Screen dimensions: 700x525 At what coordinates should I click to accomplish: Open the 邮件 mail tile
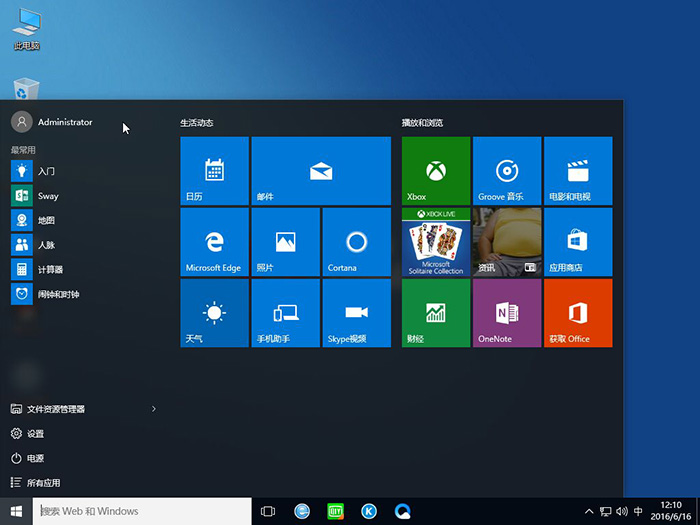click(320, 171)
